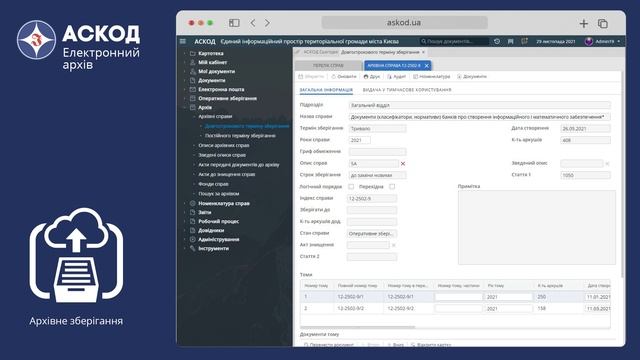Click the Інструменти wrench icon
This screenshot has width=640, height=360.
point(193,248)
